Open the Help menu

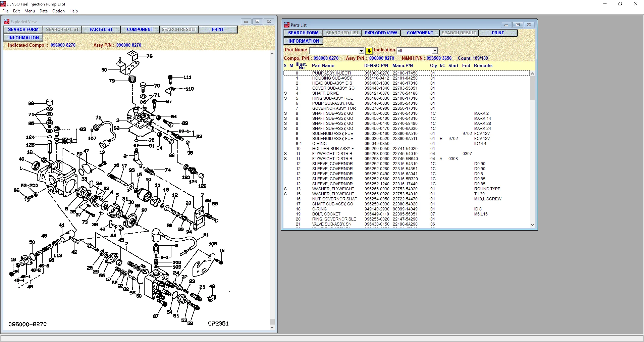pyautogui.click(x=73, y=11)
